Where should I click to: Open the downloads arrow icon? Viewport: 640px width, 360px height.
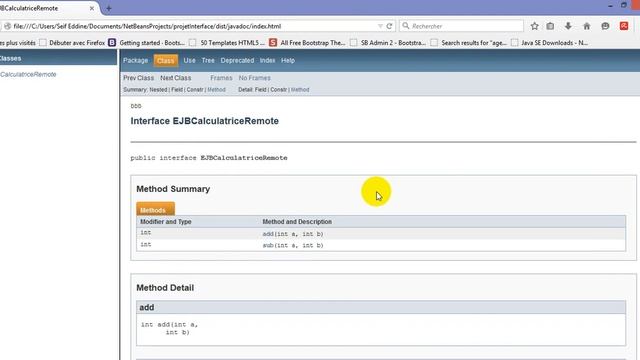pos(568,26)
